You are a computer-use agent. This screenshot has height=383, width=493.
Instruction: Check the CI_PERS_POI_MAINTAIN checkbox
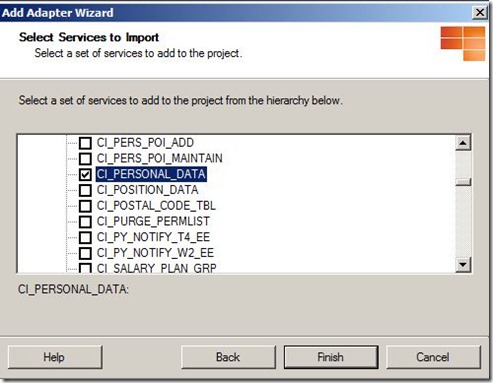click(x=85, y=159)
